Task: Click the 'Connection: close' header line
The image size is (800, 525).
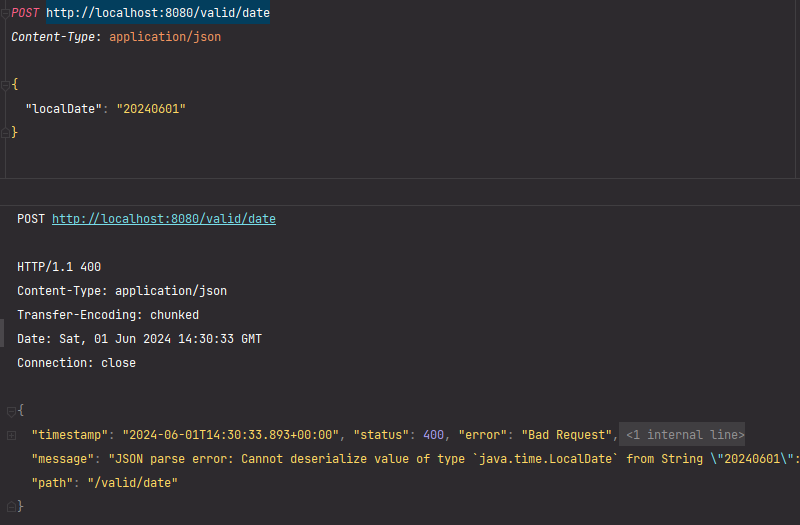Action: [77, 363]
